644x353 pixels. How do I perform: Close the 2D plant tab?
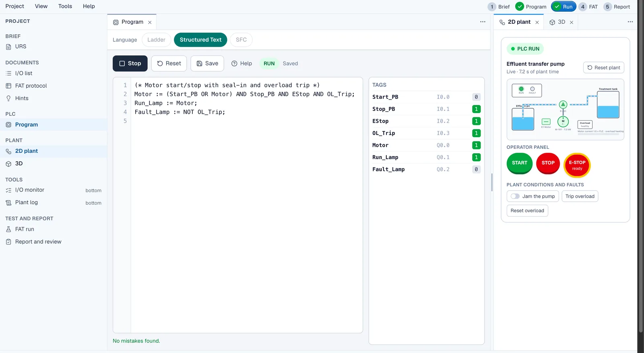[537, 23]
